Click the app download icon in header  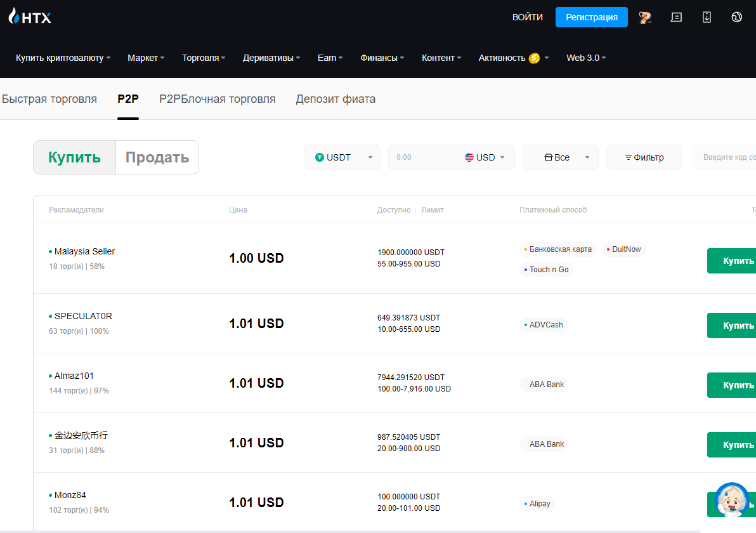click(707, 17)
